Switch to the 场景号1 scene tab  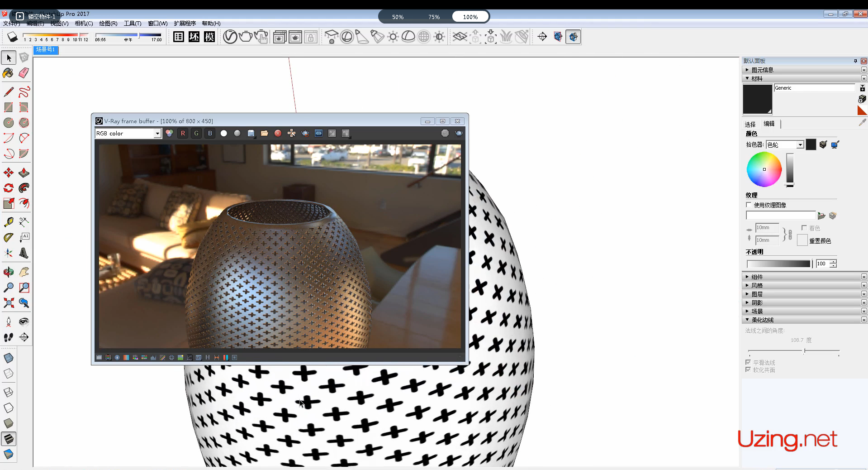[46, 50]
